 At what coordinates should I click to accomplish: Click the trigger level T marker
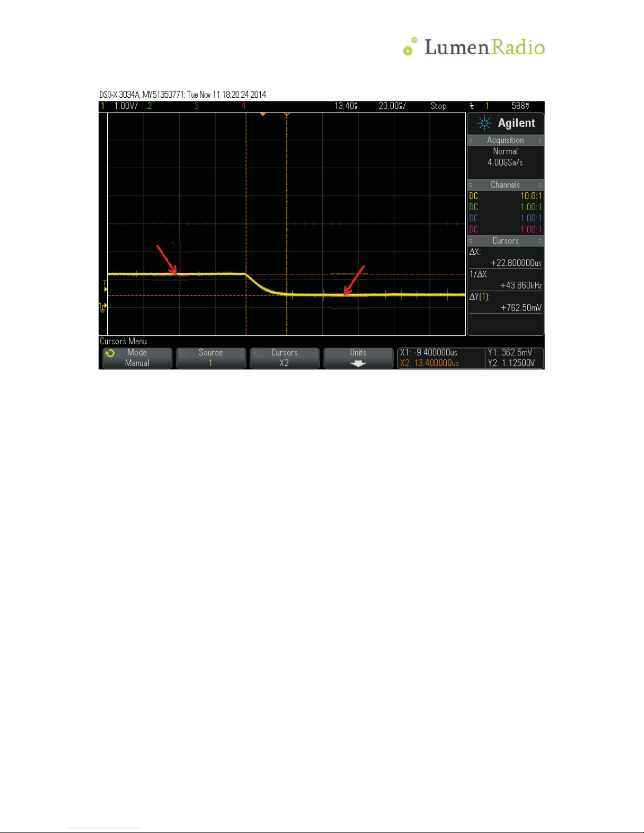click(105, 286)
